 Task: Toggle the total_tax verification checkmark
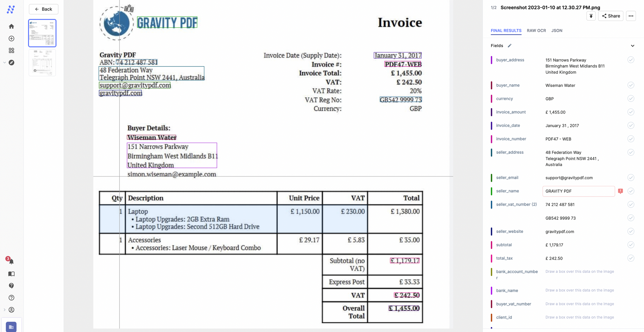click(x=631, y=258)
